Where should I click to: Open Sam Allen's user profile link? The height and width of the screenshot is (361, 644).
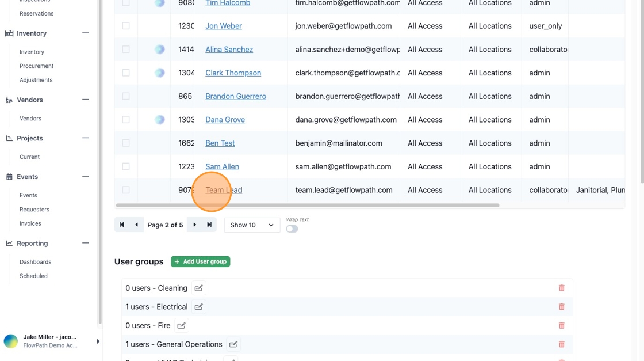click(222, 166)
